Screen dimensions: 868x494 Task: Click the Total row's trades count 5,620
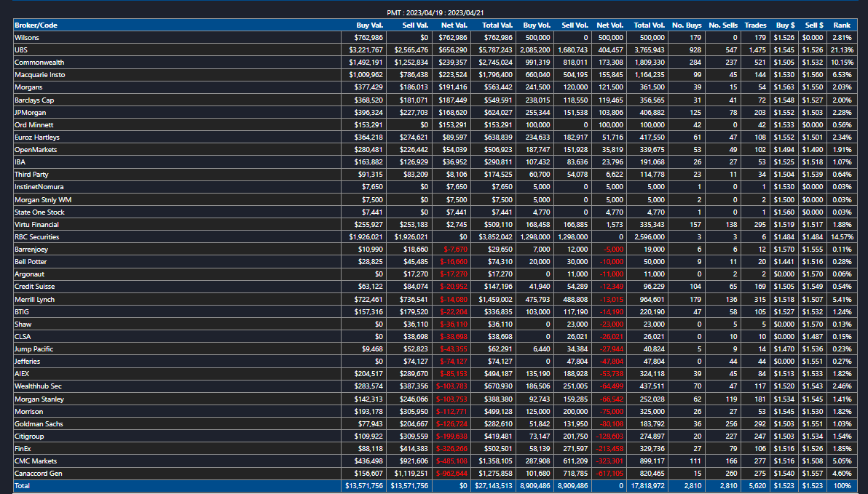(x=757, y=486)
